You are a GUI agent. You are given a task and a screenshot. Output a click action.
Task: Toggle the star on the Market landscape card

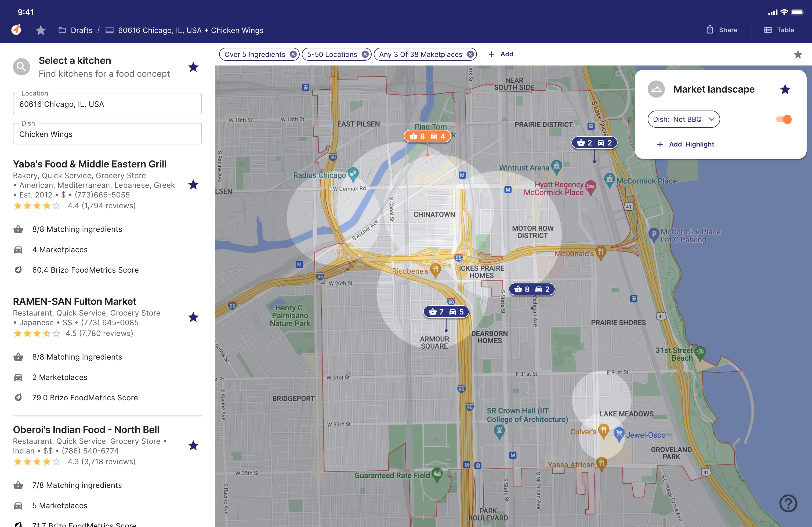point(785,89)
